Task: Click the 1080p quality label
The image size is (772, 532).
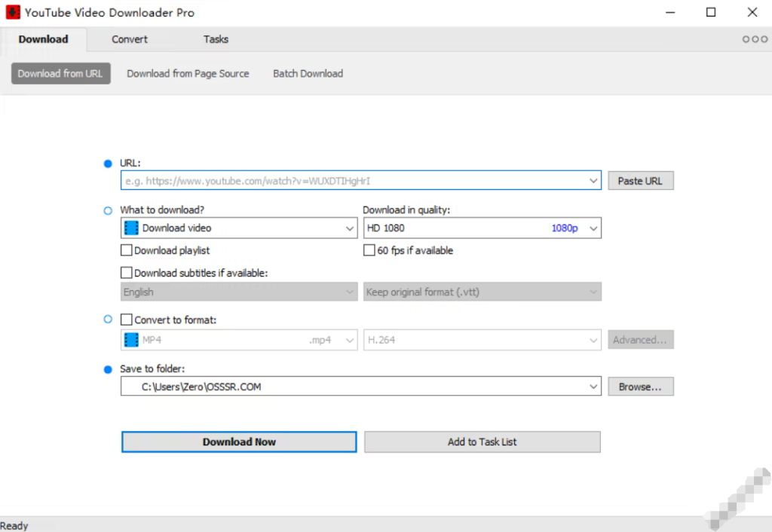Action: [565, 228]
